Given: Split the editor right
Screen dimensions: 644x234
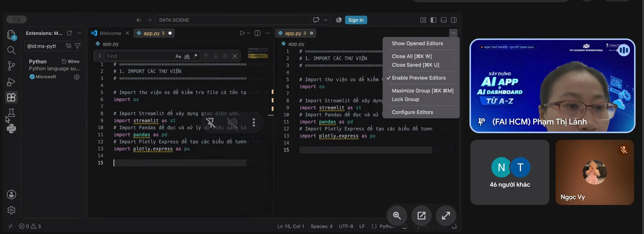Looking at the screenshot, I should pyautogui.click(x=257, y=33).
